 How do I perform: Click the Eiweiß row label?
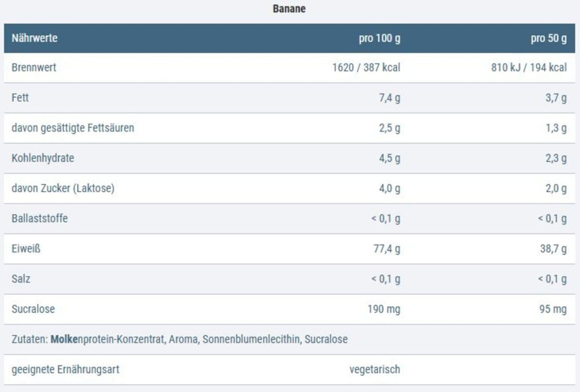(26, 249)
